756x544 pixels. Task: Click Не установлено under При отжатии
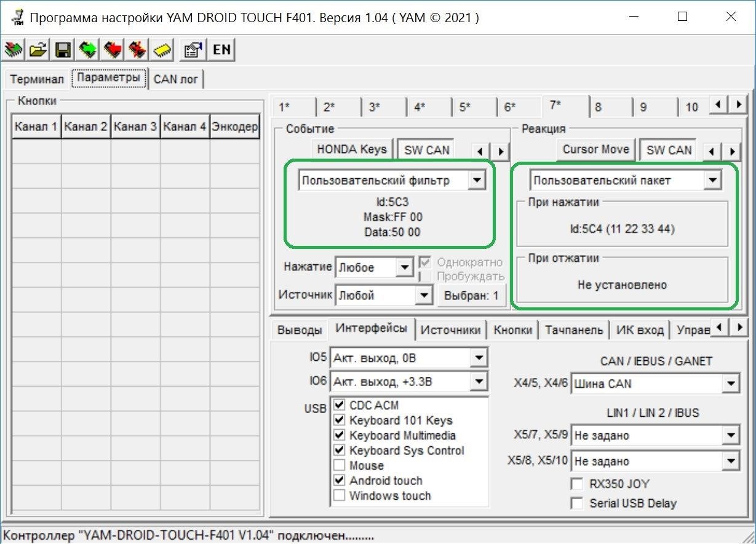[x=622, y=285]
